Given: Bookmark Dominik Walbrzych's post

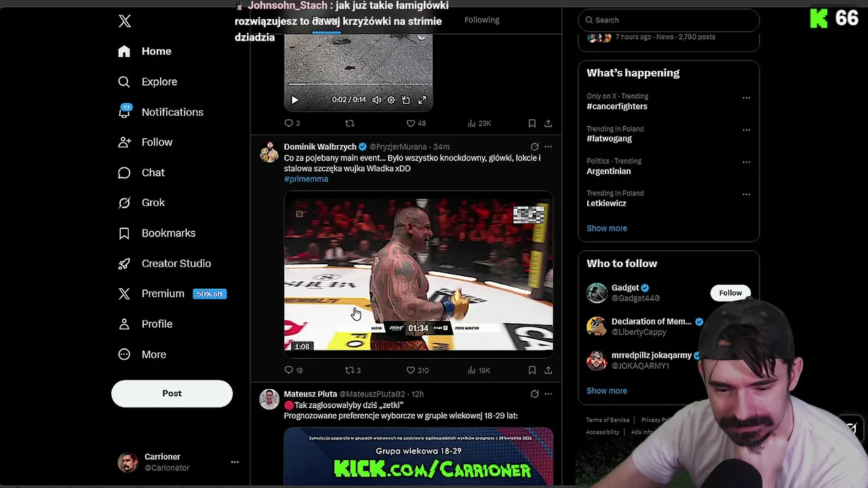Looking at the screenshot, I should click(x=532, y=370).
